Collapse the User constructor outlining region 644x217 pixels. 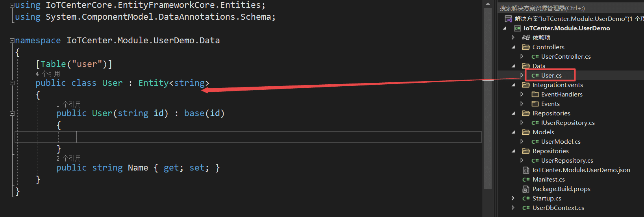[x=12, y=113]
